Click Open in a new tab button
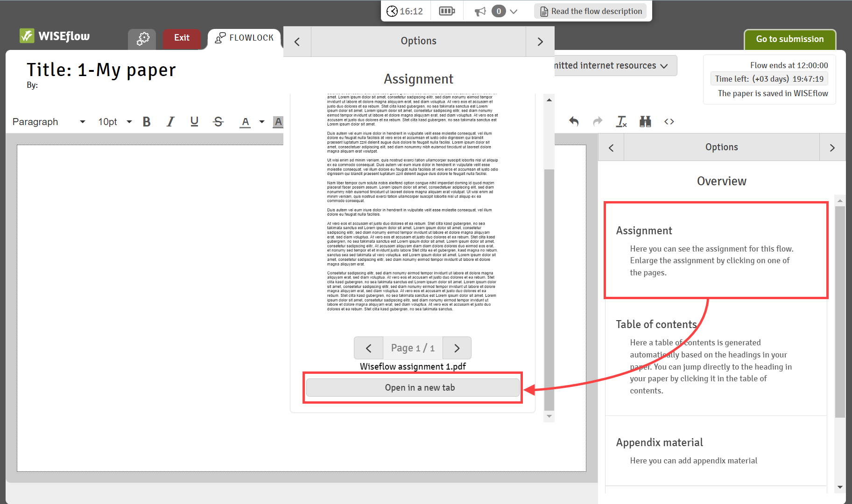The width and height of the screenshot is (852, 504). point(413,388)
